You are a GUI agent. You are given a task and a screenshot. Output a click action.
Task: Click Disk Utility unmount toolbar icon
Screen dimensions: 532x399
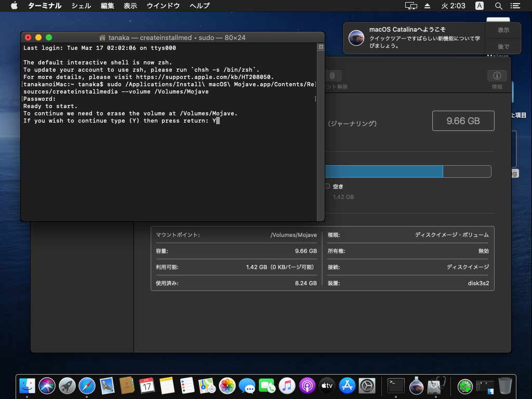coord(332,76)
